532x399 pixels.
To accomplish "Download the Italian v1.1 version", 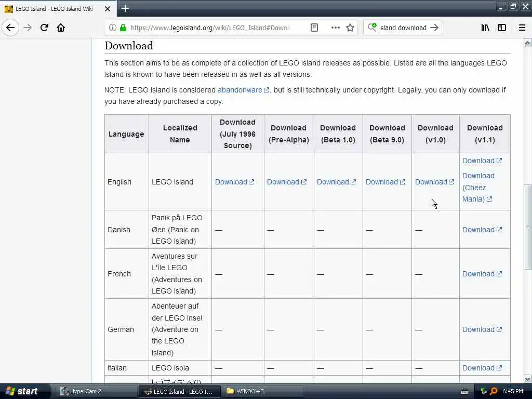I will click(482, 368).
